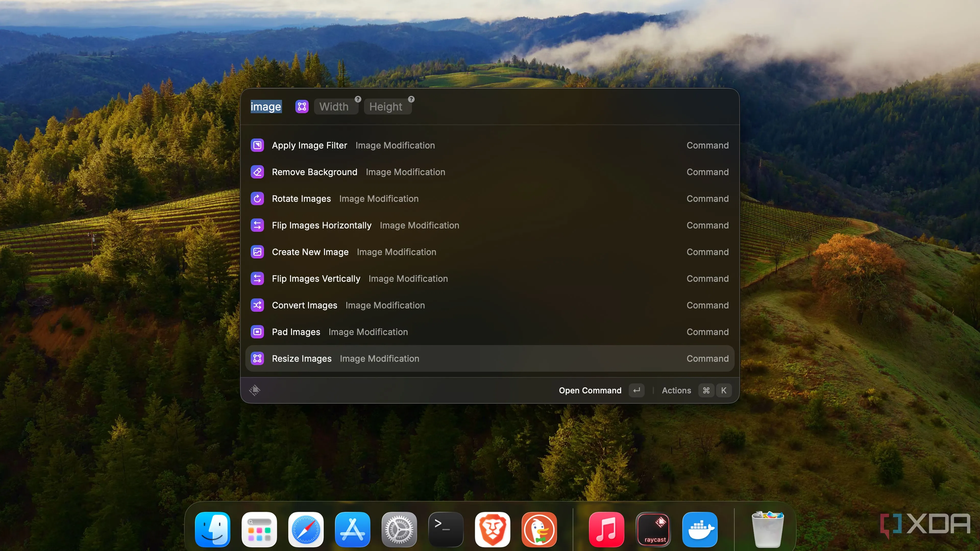Click the Remove Background eraser icon

(x=257, y=172)
